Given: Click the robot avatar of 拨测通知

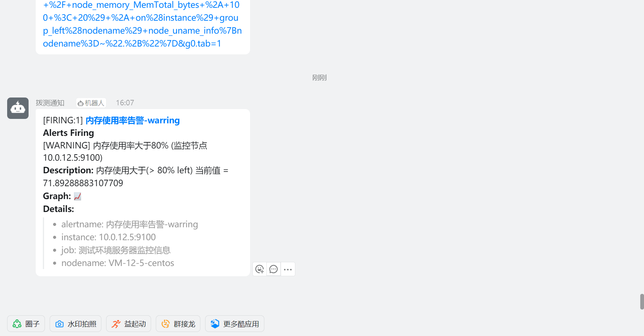Looking at the screenshot, I should pos(18,108).
